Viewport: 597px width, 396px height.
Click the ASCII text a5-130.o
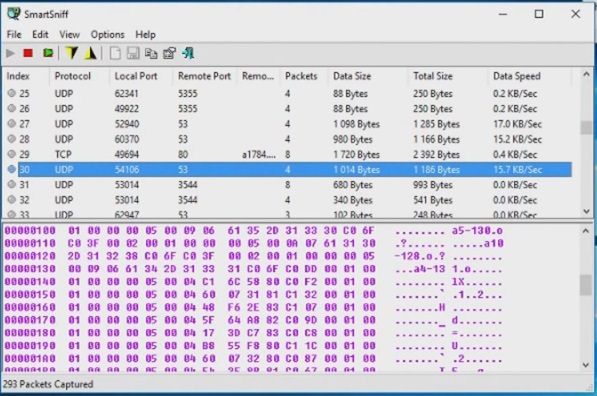click(477, 231)
